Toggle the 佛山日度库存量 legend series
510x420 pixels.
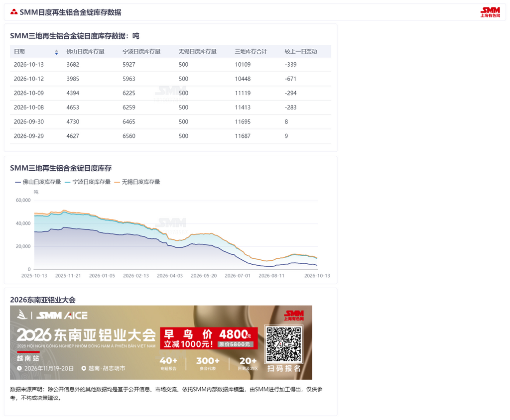coord(38,182)
